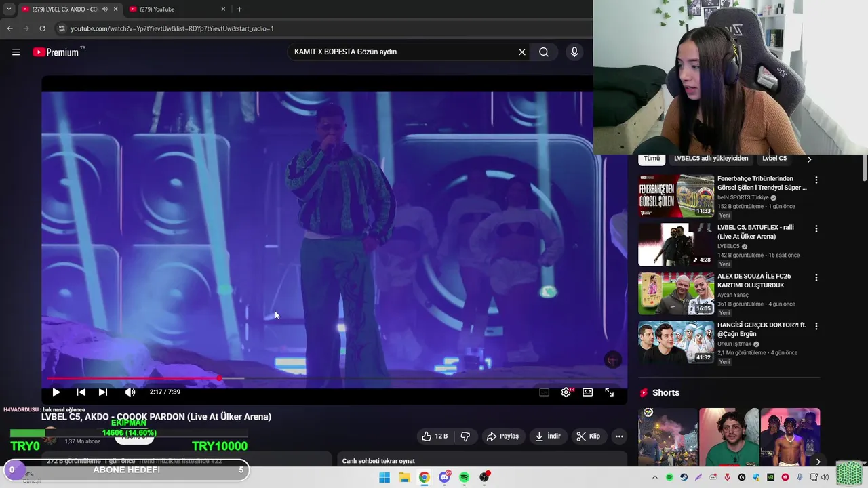The height and width of the screenshot is (488, 868).
Task: Open options menu for BATUFLEX ralli video
Action: [x=816, y=229]
